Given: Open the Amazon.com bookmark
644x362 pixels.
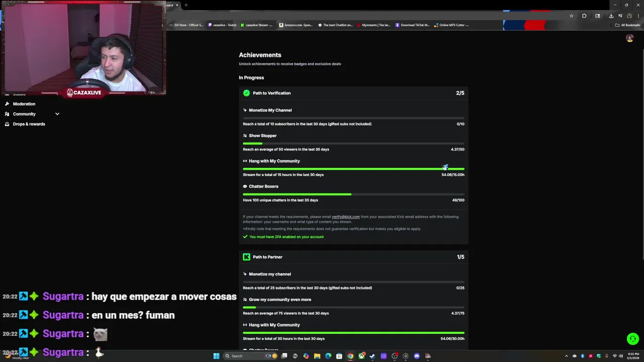Looking at the screenshot, I should click(x=296, y=25).
